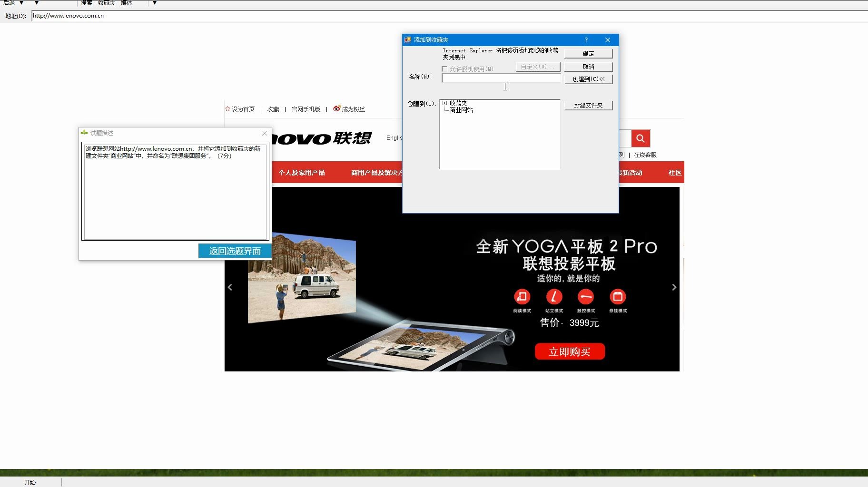Go to the previous banner slide arrow

point(230,287)
